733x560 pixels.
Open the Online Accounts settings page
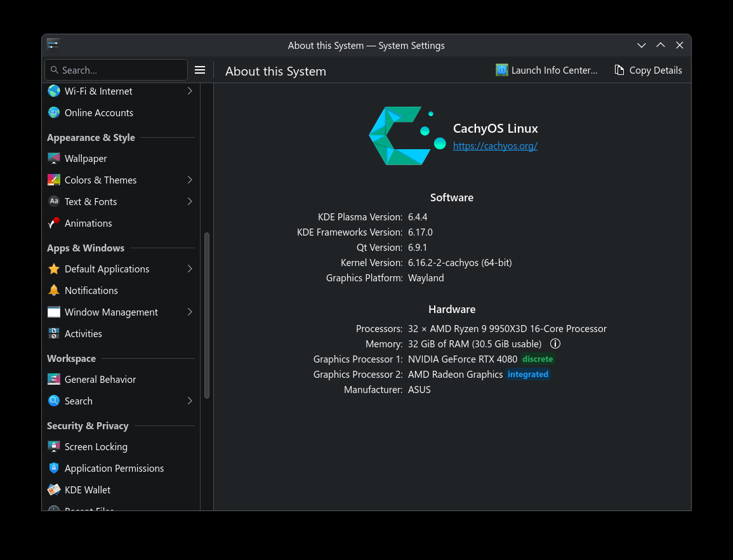(121, 113)
